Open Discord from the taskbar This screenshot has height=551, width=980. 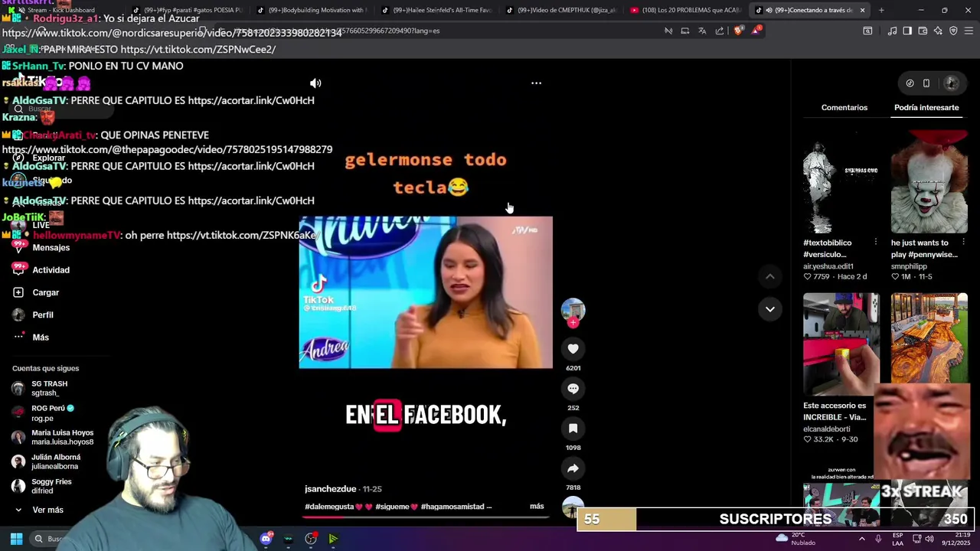coord(266,539)
